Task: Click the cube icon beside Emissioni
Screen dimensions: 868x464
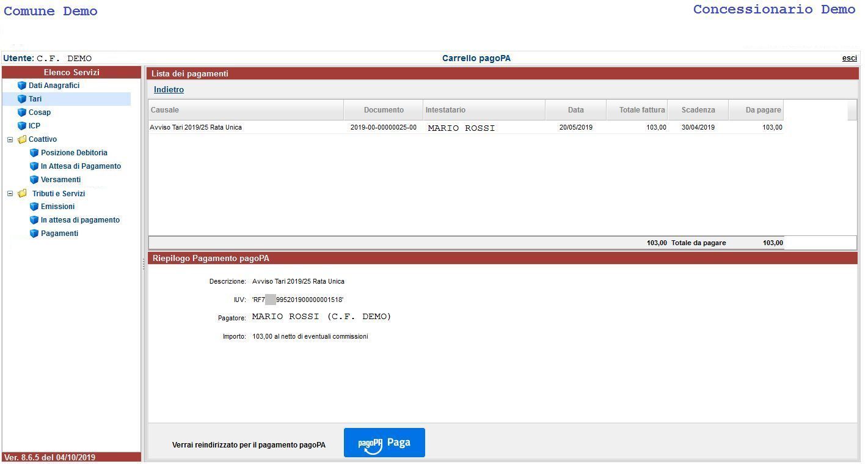Action: click(x=34, y=207)
